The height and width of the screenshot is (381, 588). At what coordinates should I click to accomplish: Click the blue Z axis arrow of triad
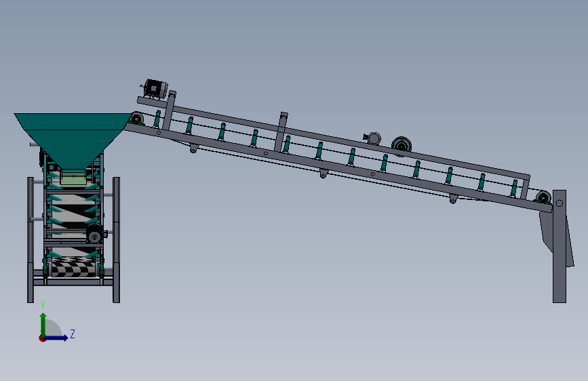point(56,338)
